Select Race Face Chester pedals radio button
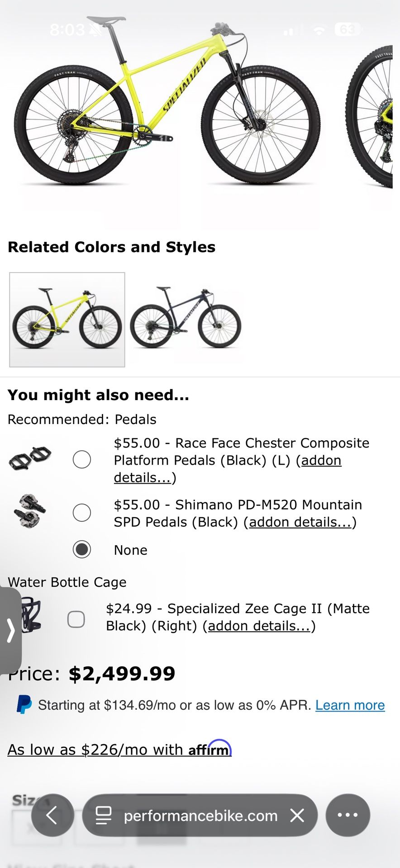400x868 pixels. click(82, 460)
